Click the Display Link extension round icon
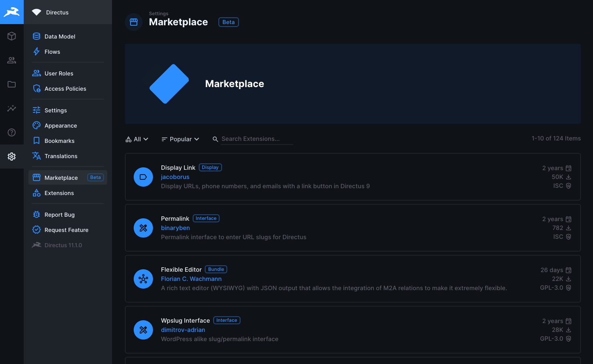593x364 pixels. [x=143, y=177]
